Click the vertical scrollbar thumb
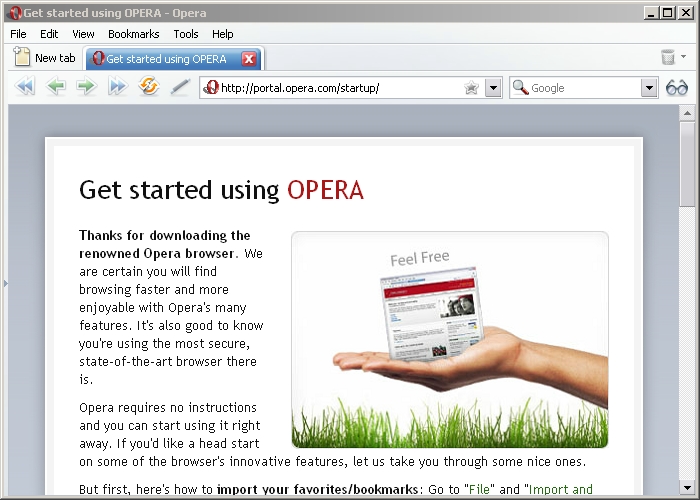This screenshot has width=700, height=500. point(687,164)
